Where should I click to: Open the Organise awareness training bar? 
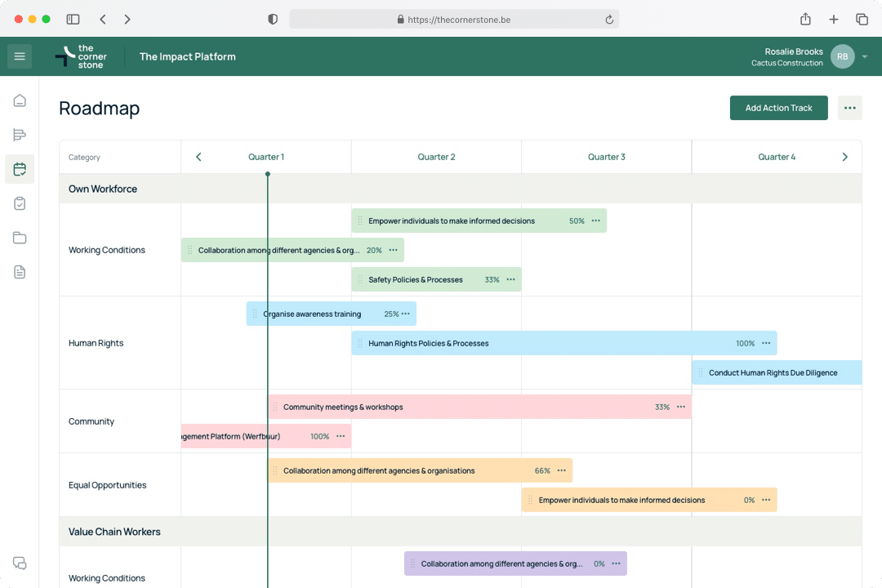(x=332, y=314)
